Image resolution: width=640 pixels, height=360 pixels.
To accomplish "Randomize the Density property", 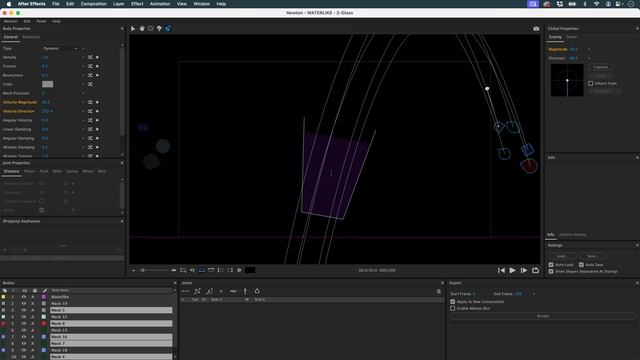I will tap(90, 58).
